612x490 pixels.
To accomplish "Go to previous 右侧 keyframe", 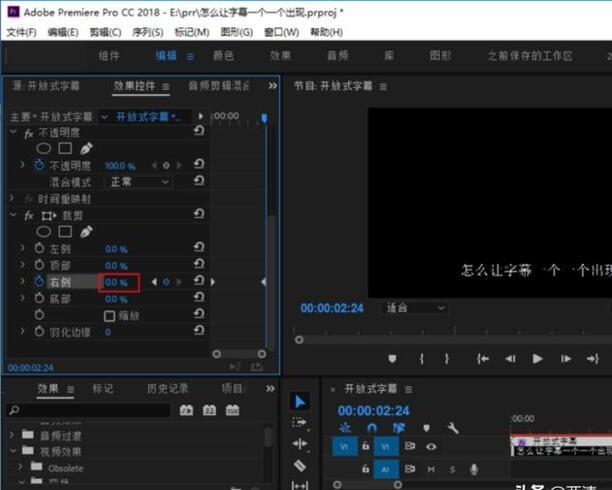I will (x=154, y=282).
